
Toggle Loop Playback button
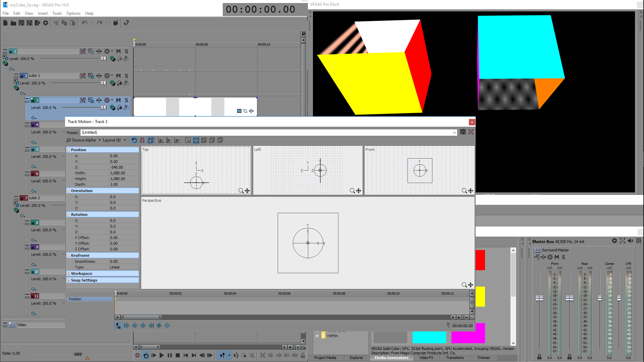coord(146,355)
